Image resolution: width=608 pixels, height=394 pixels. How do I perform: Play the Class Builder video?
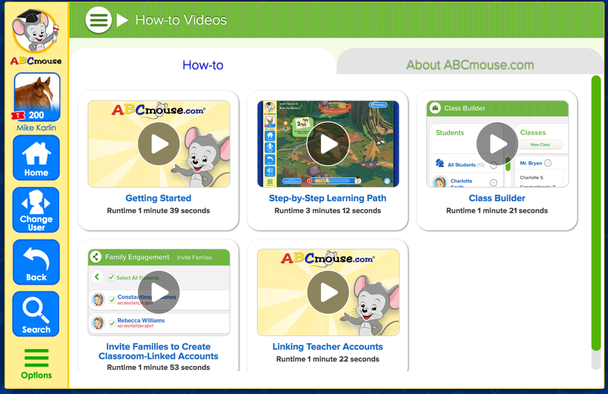(x=497, y=144)
